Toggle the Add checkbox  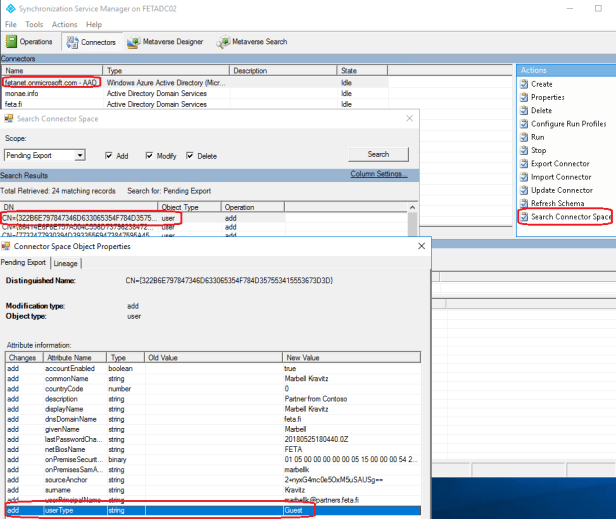110,156
